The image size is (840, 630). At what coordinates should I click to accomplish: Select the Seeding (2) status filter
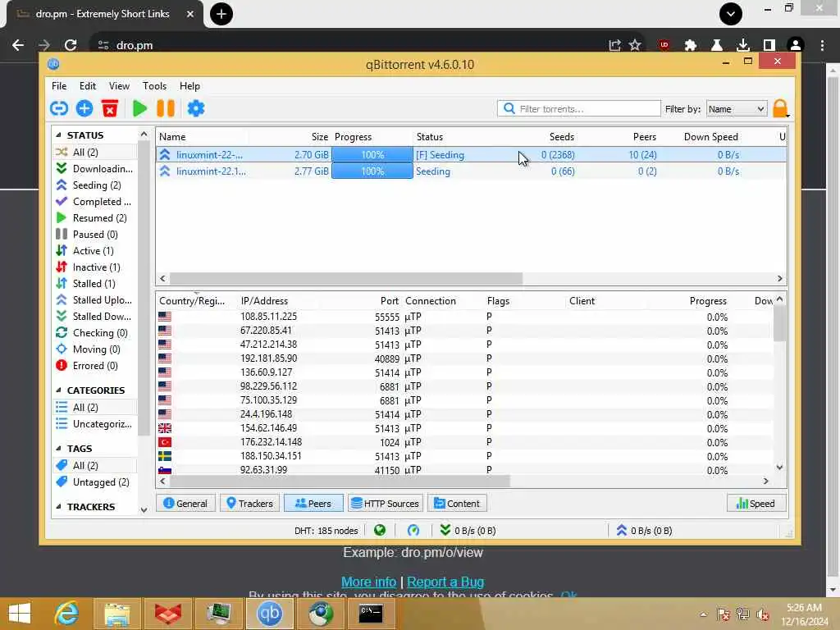click(94, 185)
